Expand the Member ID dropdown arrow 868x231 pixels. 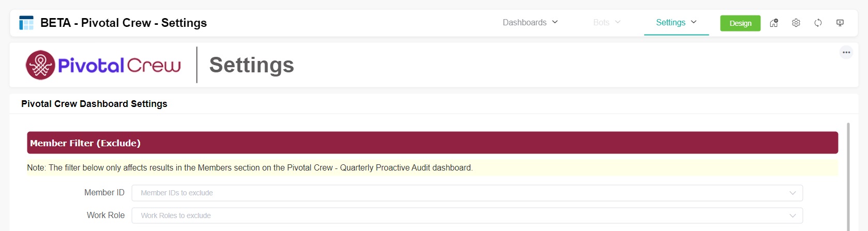pyautogui.click(x=792, y=193)
